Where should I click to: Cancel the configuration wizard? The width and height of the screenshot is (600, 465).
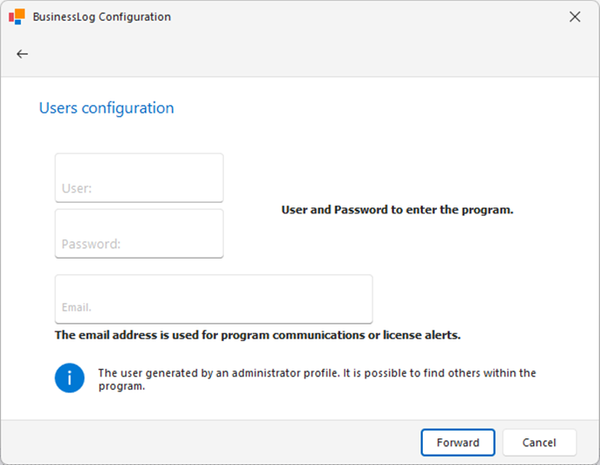point(539,442)
